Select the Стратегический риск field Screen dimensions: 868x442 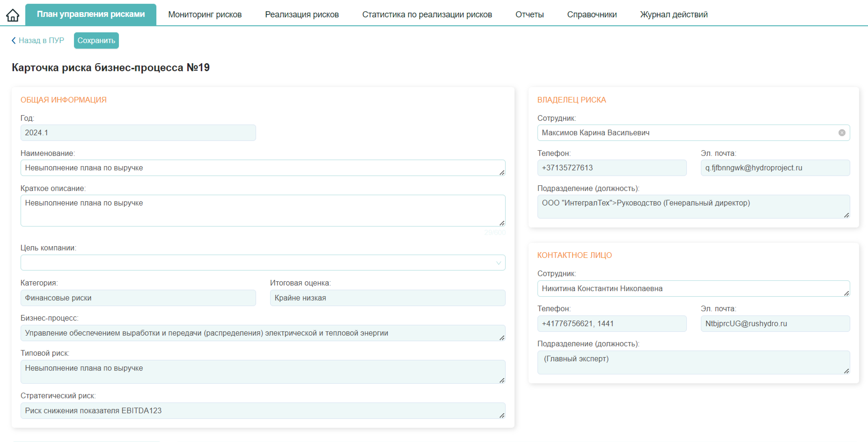(x=263, y=411)
